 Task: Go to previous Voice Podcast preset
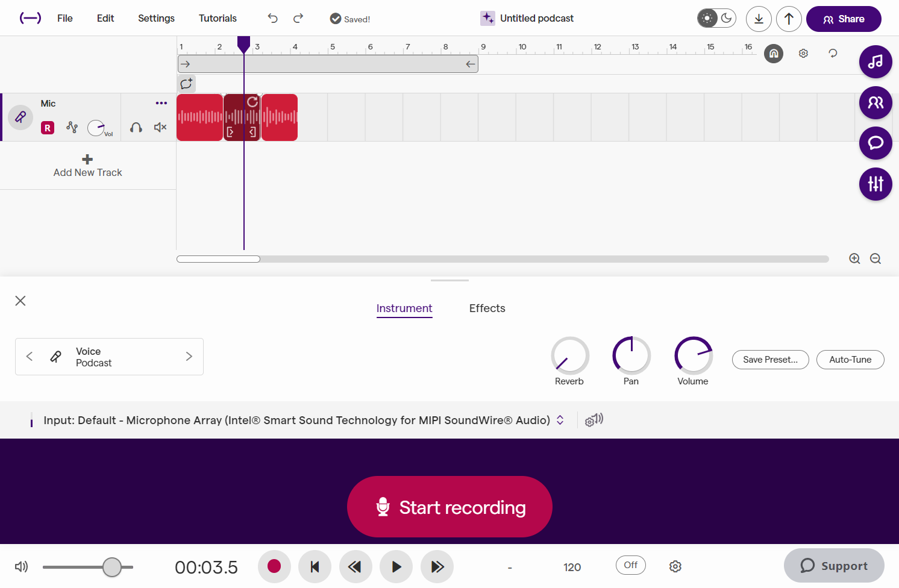pos(30,357)
